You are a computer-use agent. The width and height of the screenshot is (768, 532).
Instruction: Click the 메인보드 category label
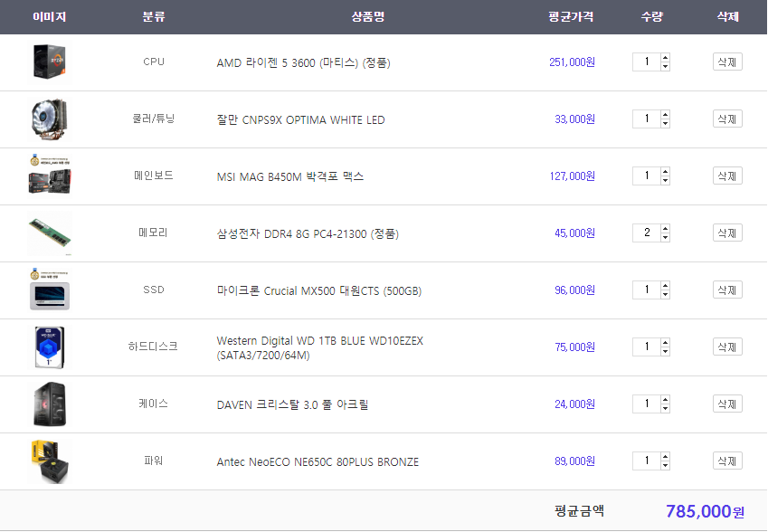[153, 176]
